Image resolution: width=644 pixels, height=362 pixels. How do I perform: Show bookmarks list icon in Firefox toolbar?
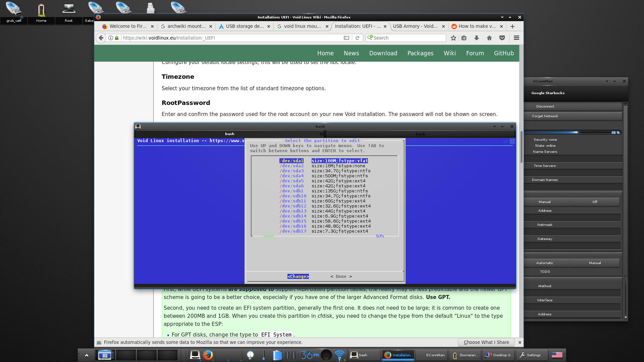[464, 38]
